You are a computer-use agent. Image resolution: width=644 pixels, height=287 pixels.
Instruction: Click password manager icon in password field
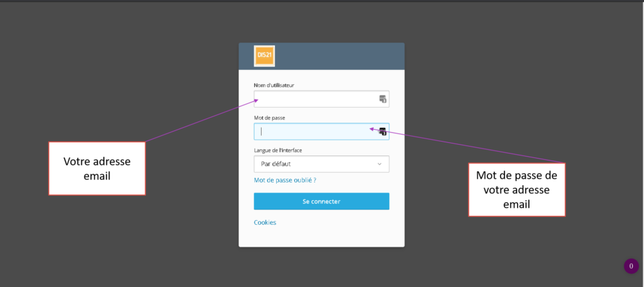click(x=382, y=132)
